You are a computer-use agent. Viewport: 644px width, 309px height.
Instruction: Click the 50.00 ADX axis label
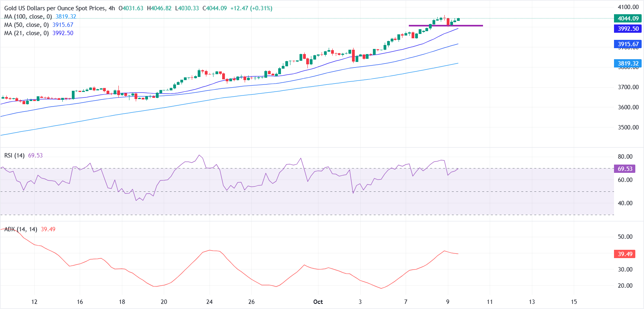point(625,237)
